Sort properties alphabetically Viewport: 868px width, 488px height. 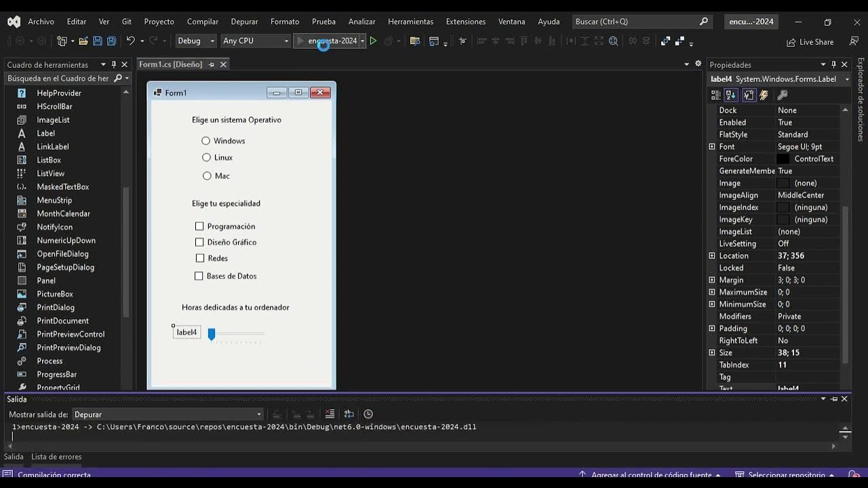click(x=731, y=96)
